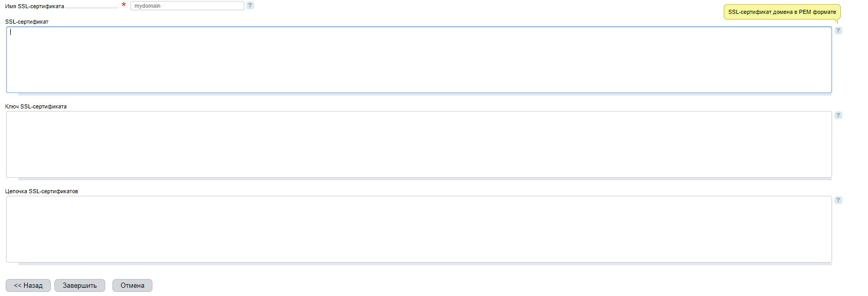
Task: Focus the Имя SSL-сертификата input containing mydomain
Action: (x=187, y=6)
